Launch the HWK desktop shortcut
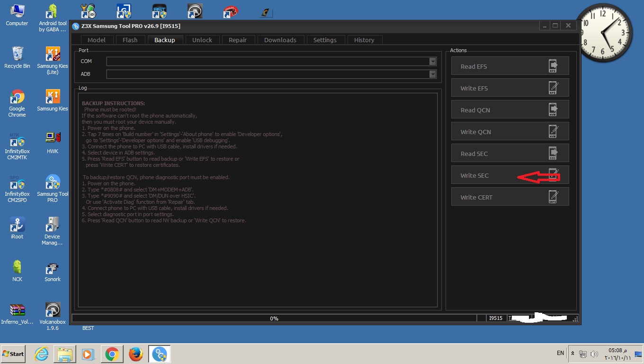Image resolution: width=644 pixels, height=364 pixels. (x=53, y=143)
